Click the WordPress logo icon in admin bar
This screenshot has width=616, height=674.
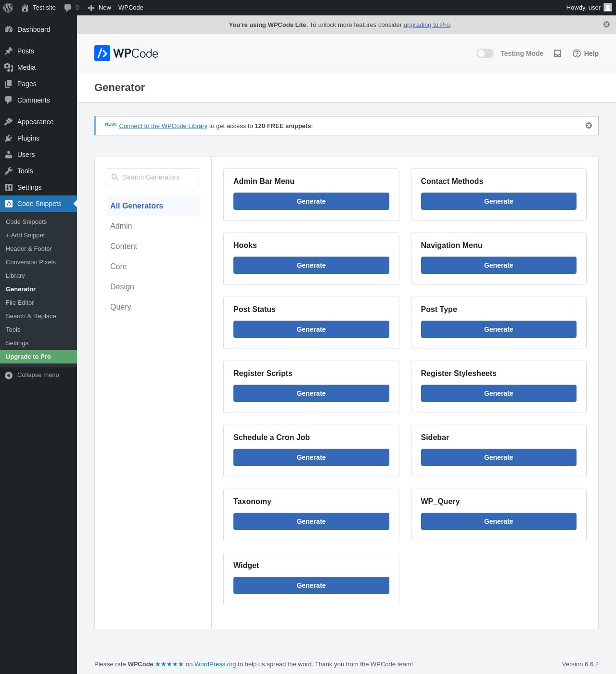click(8, 8)
